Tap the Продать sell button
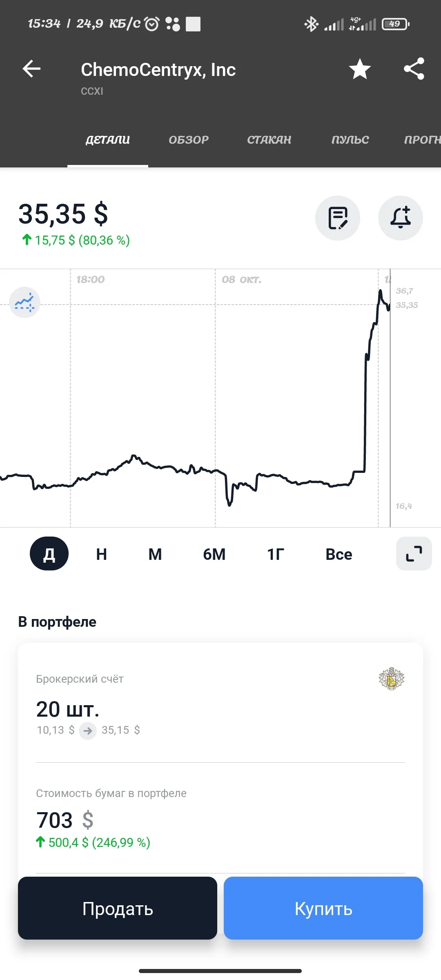441x980 pixels. tap(118, 908)
